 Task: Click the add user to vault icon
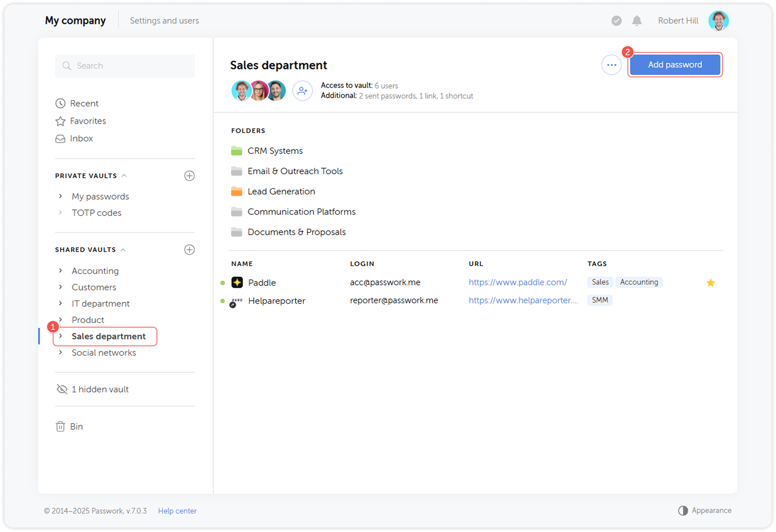(x=302, y=91)
